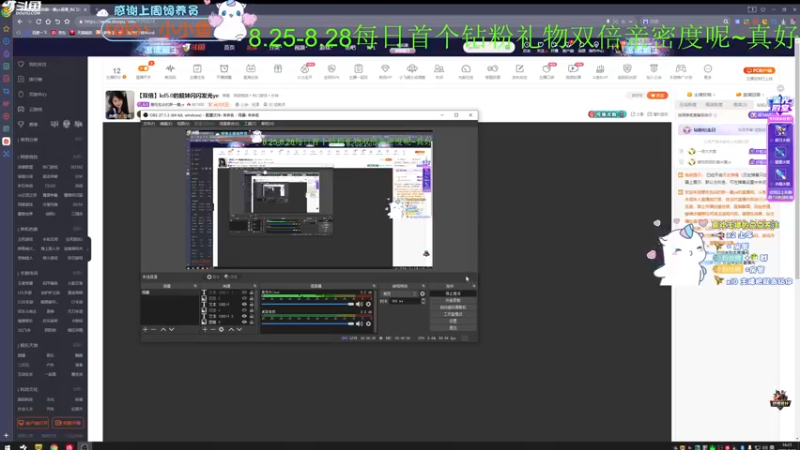Open controls dock options icon
The image size is (800, 450).
point(473,286)
